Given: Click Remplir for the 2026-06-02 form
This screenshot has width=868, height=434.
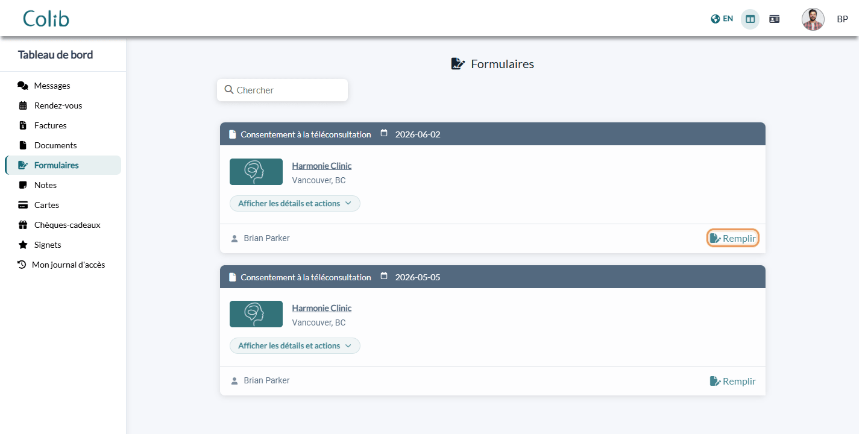Looking at the screenshot, I should (x=733, y=239).
